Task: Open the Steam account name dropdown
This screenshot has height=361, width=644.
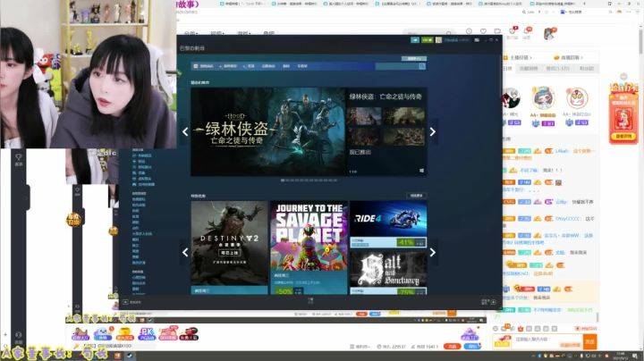Action: pyautogui.click(x=456, y=40)
